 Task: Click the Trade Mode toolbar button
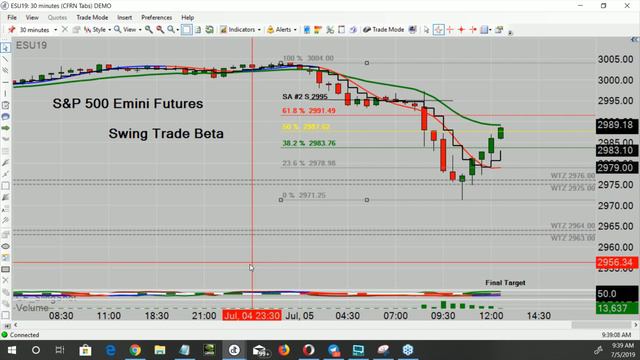384,29
